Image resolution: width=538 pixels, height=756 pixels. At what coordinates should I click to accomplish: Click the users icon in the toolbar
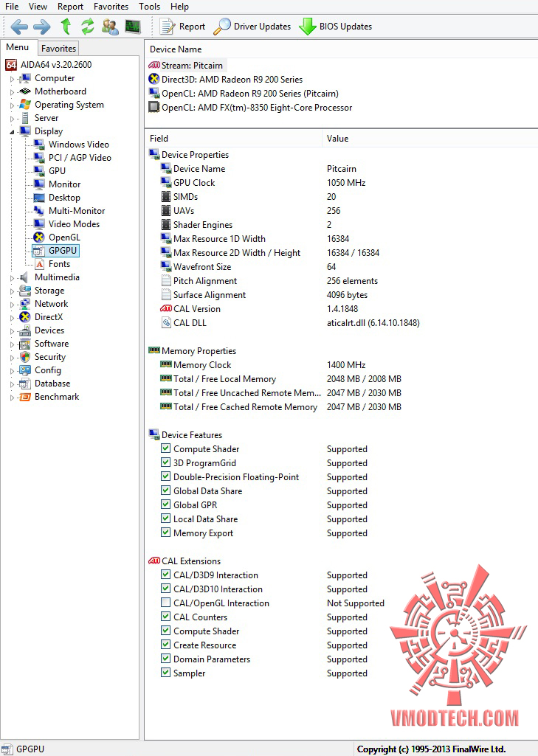(111, 27)
